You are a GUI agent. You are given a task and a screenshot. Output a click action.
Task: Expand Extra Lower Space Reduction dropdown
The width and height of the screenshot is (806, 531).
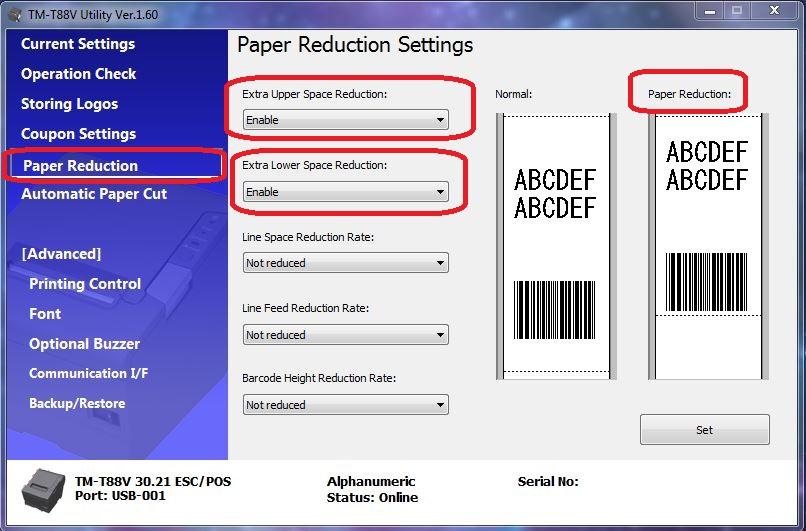click(345, 192)
